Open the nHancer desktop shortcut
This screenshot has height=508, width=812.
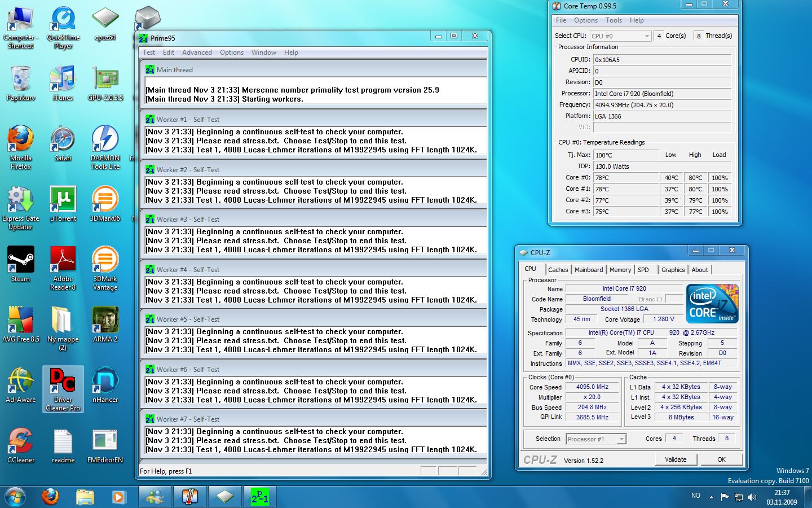coord(105,385)
